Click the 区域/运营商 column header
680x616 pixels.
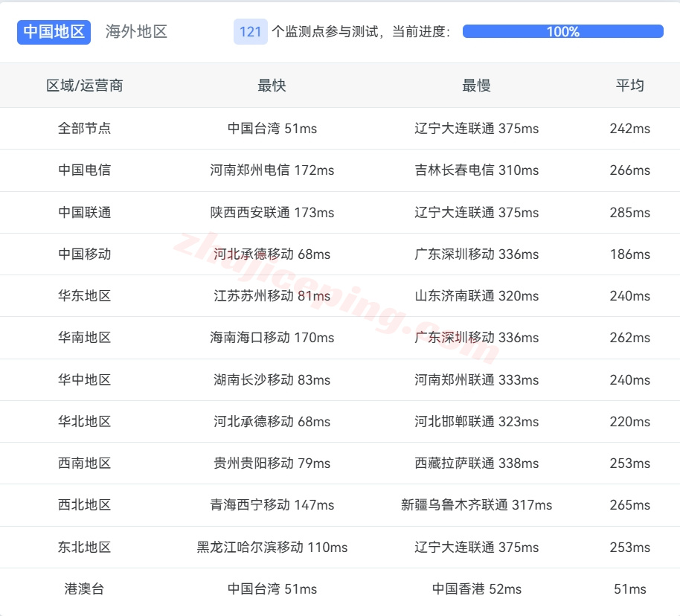tap(85, 86)
